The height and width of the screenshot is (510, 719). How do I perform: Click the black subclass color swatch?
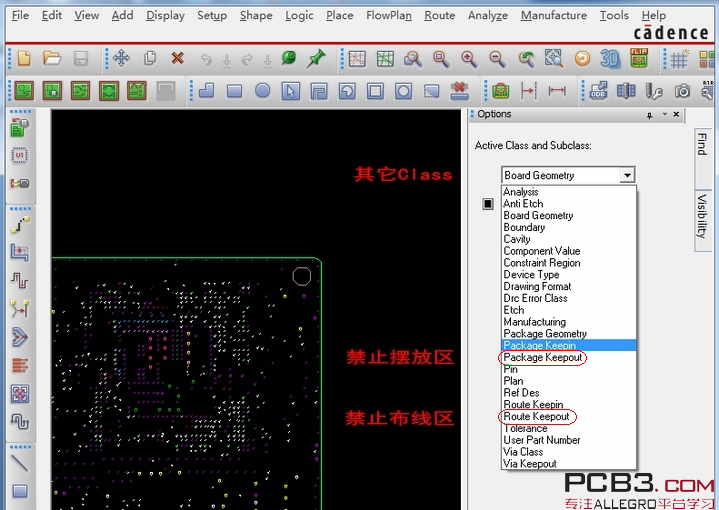[x=488, y=204]
